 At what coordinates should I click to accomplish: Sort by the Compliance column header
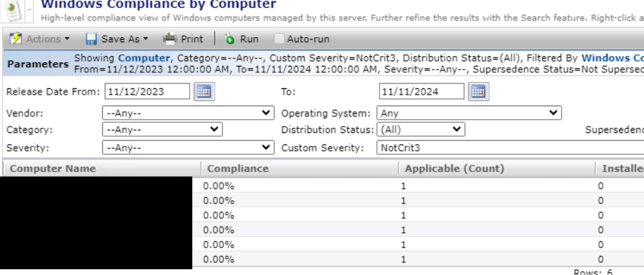click(238, 169)
